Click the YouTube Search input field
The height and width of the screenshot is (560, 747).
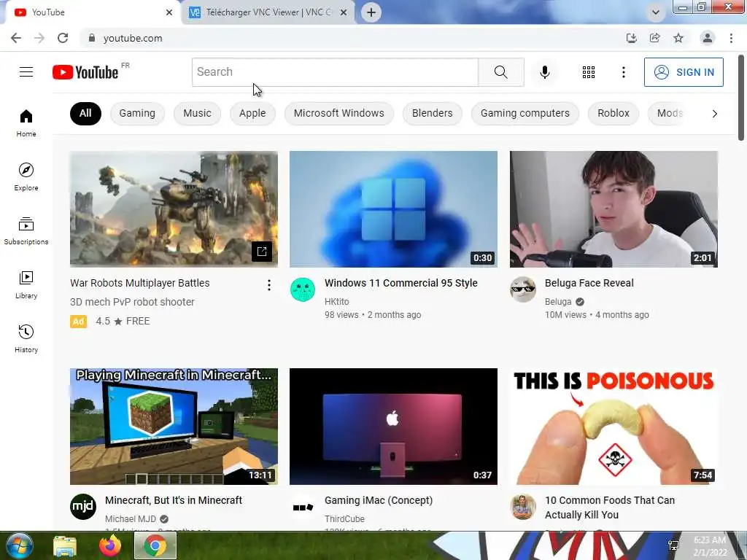pyautogui.click(x=335, y=72)
